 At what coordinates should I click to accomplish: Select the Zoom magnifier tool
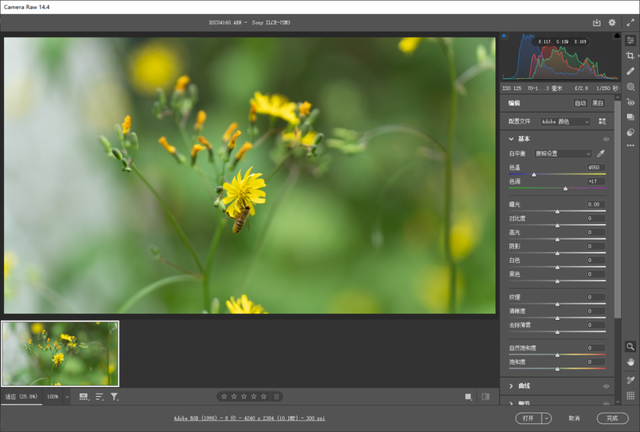point(631,346)
